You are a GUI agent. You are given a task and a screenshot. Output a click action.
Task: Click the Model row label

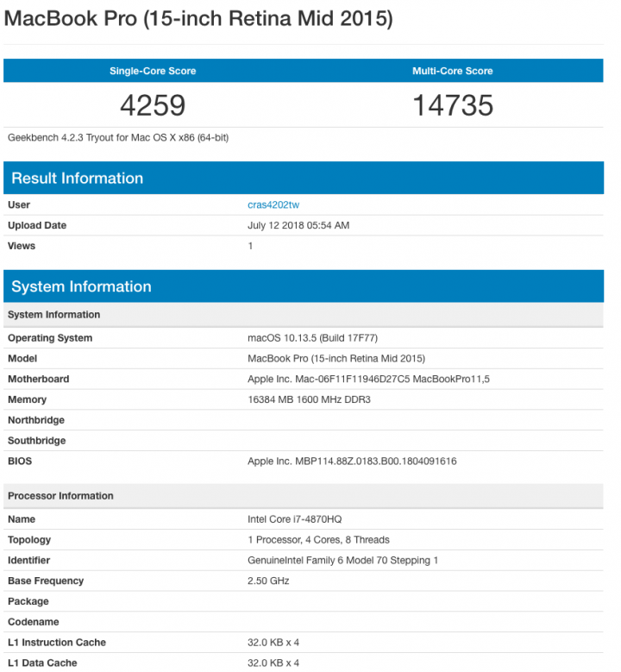click(x=22, y=359)
